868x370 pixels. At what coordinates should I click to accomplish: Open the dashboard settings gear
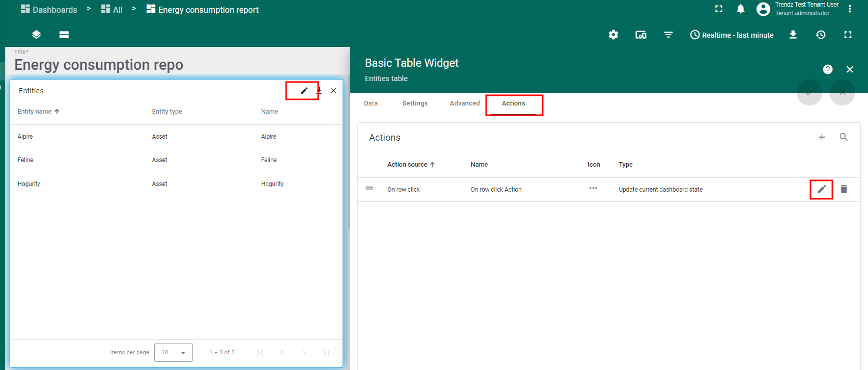613,35
